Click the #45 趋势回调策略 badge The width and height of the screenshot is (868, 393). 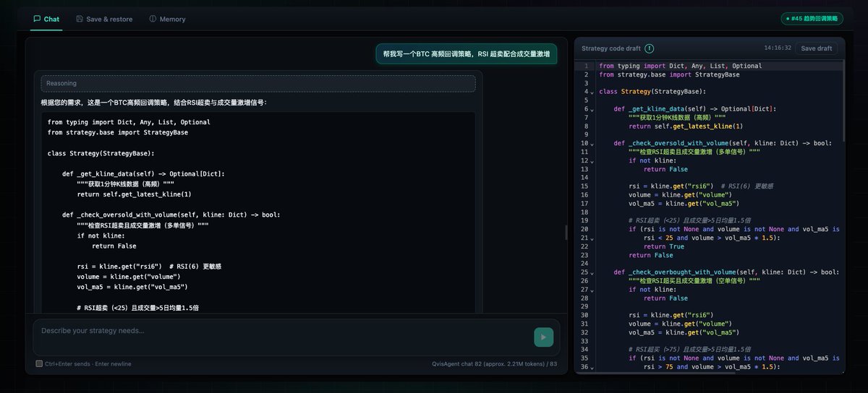tap(812, 19)
